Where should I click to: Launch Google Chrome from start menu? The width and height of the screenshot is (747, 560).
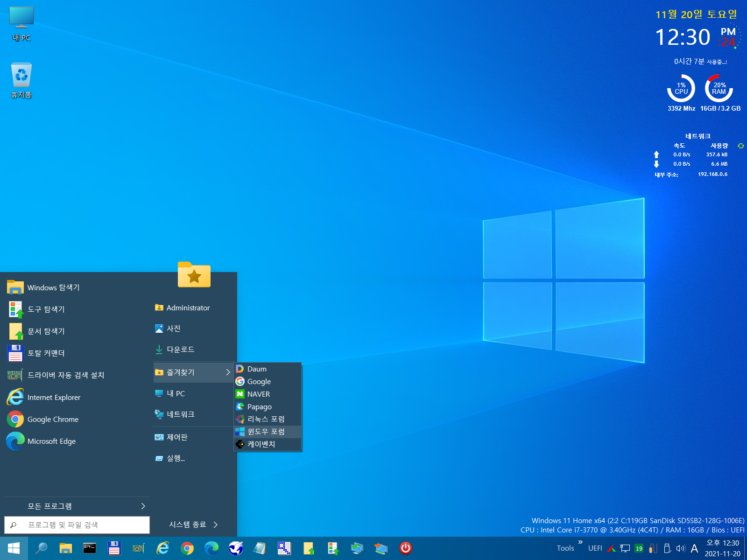click(77, 419)
